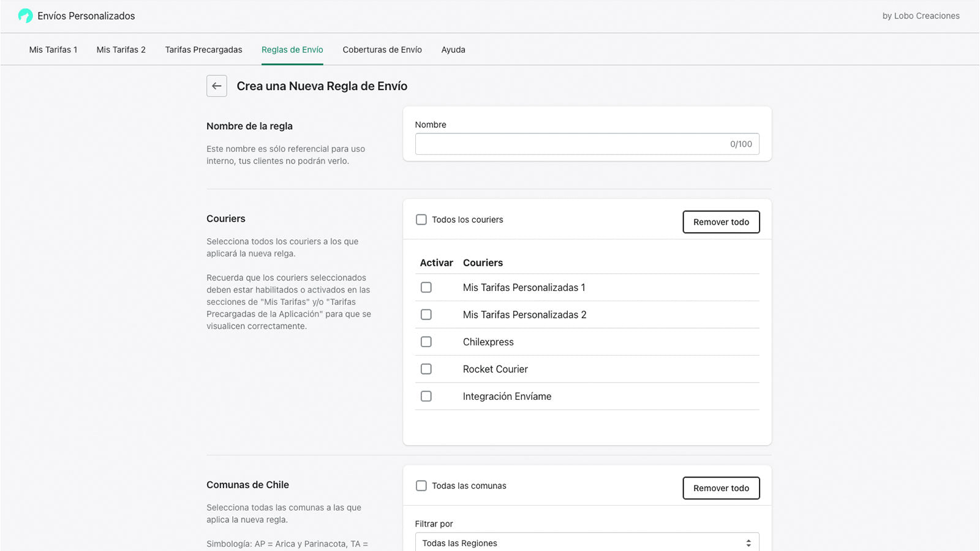Click Remover todo under Comunas de Chile
Image resolution: width=980 pixels, height=551 pixels.
coord(721,488)
